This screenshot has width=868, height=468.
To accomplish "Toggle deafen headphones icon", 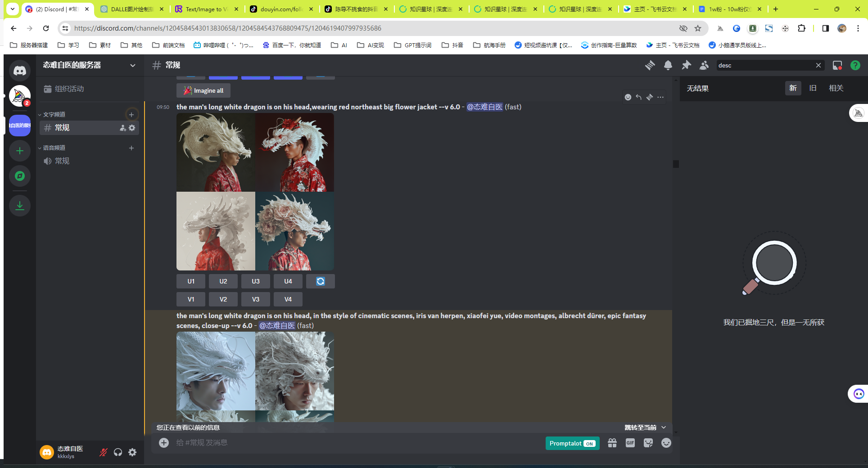I will (x=118, y=452).
